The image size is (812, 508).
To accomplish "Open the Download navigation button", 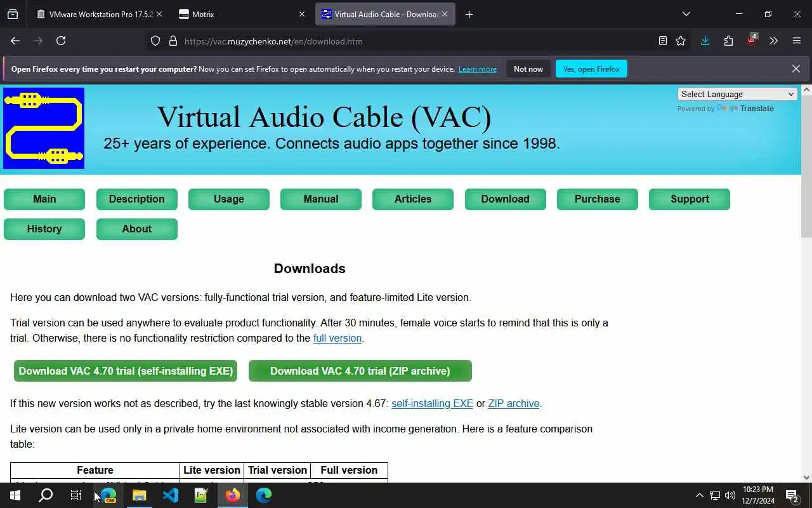I will tap(506, 199).
